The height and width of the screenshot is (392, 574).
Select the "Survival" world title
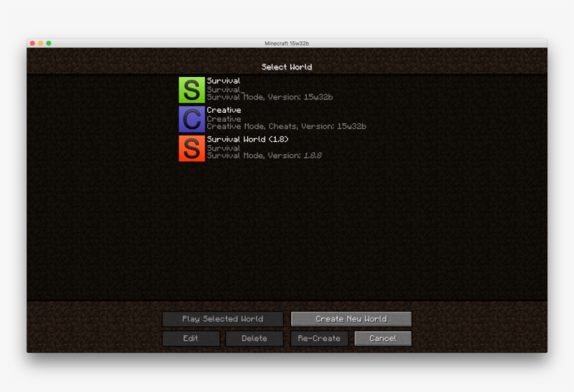(x=224, y=81)
